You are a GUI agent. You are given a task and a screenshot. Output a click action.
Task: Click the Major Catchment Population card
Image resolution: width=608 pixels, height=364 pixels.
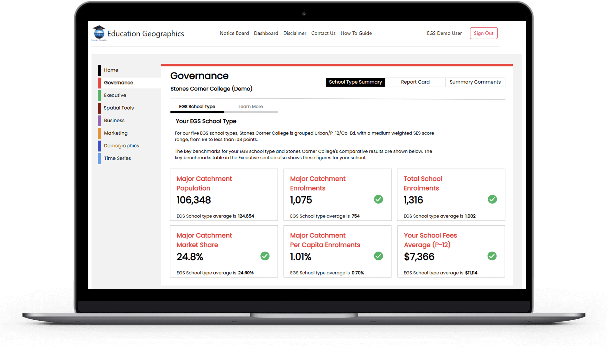pos(224,195)
